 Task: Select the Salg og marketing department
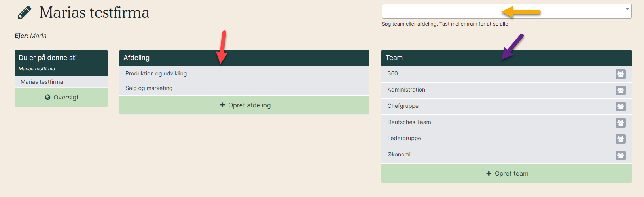[x=149, y=88]
